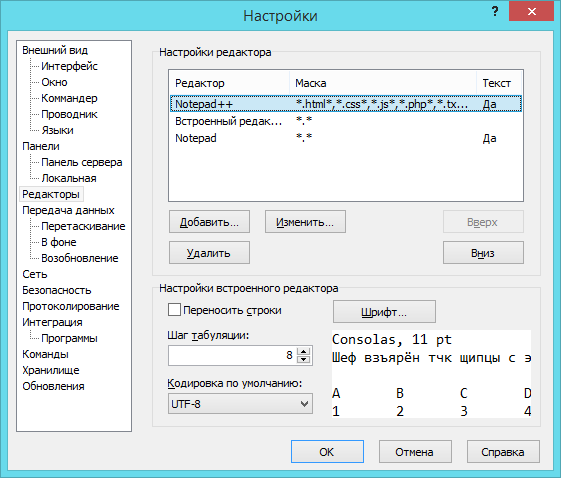This screenshot has height=478, width=561.
Task: Increase tab step with the up arrow
Action: click(x=304, y=351)
